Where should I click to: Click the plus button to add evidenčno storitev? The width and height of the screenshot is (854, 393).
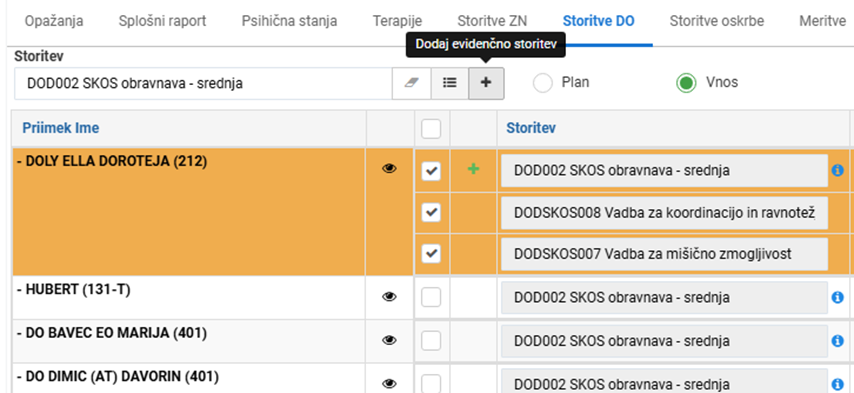[x=486, y=83]
